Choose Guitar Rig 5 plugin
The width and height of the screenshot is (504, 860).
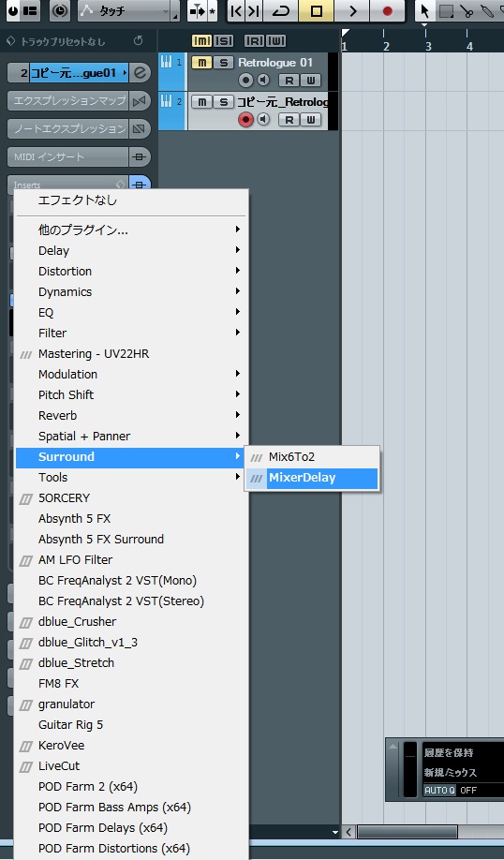132,724
